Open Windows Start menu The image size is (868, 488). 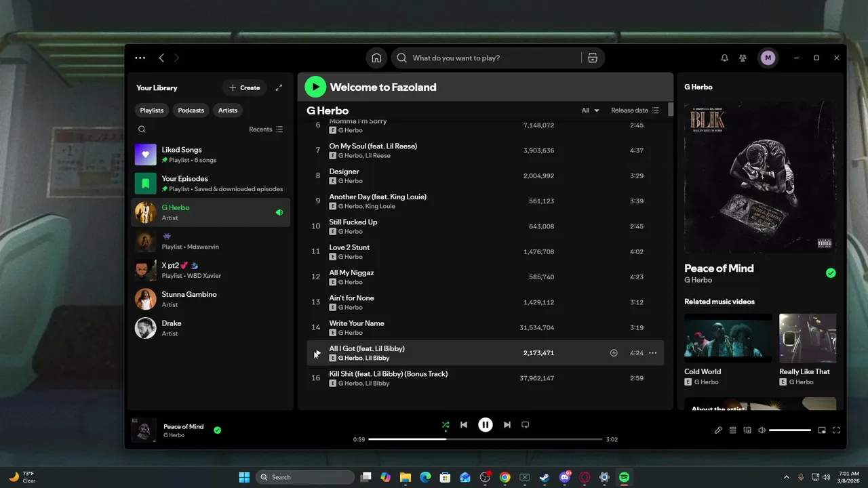pos(244,477)
